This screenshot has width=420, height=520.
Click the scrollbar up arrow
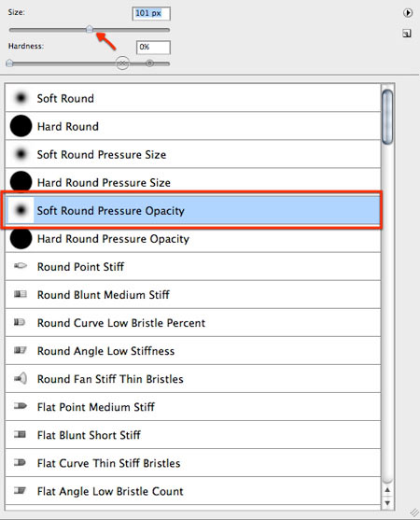click(x=387, y=490)
